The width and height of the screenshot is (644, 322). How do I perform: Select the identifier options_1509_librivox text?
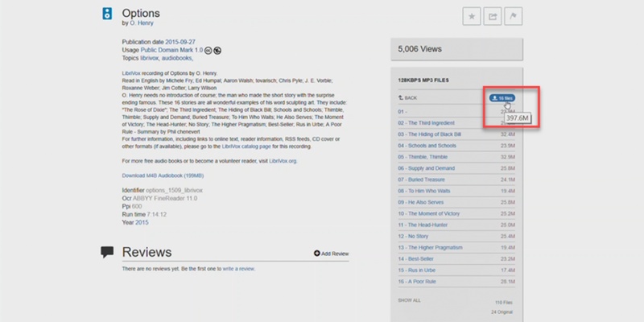click(174, 191)
